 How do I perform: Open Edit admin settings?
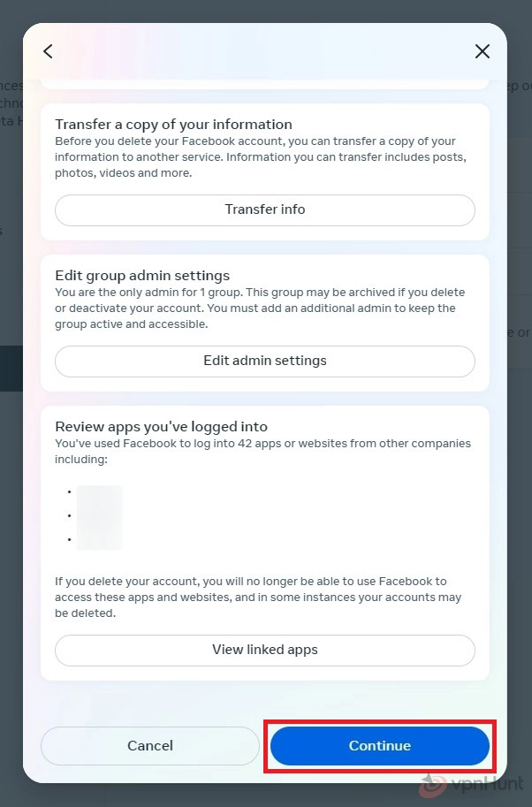pos(265,362)
